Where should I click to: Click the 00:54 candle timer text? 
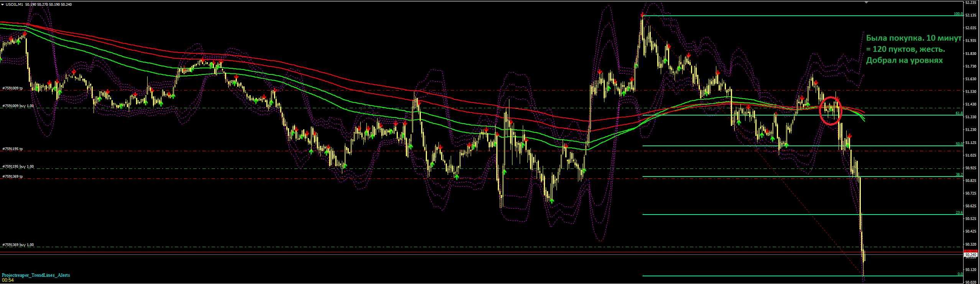8,280
